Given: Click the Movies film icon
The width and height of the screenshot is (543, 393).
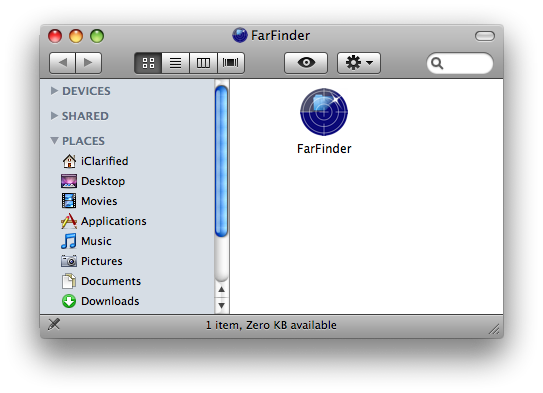Looking at the screenshot, I should tap(69, 201).
